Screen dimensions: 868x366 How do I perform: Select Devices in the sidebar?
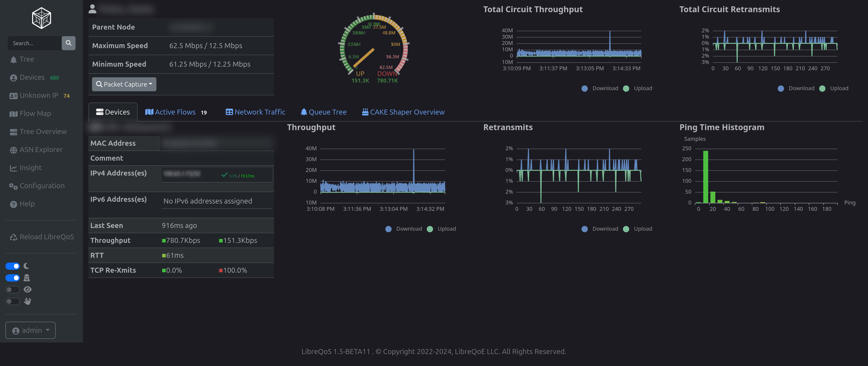(32, 77)
